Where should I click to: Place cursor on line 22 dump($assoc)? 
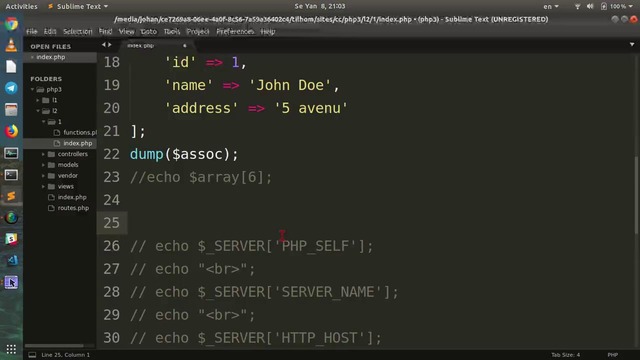pyautogui.click(x=184, y=154)
